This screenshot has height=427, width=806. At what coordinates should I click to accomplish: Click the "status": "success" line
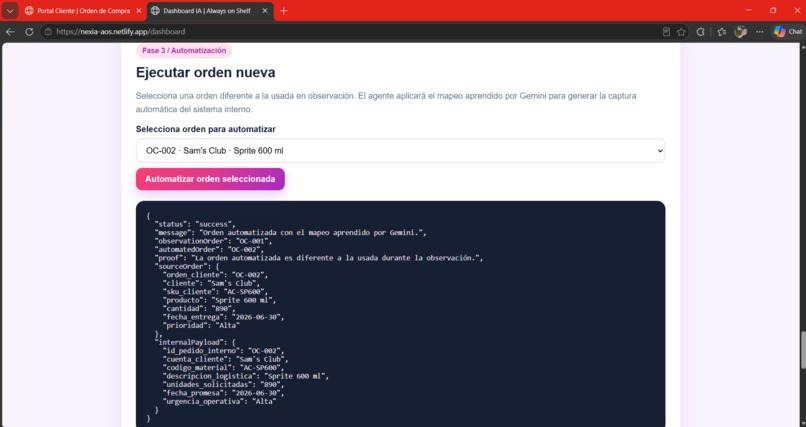(x=195, y=224)
